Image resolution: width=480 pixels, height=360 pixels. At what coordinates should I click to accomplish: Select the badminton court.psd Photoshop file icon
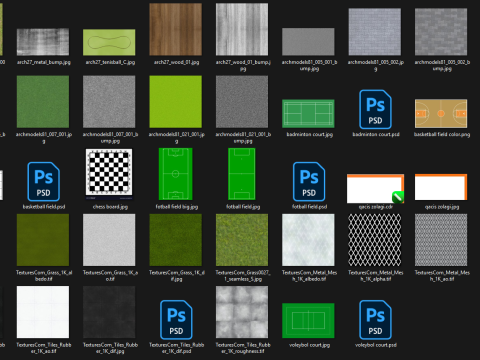(x=375, y=109)
